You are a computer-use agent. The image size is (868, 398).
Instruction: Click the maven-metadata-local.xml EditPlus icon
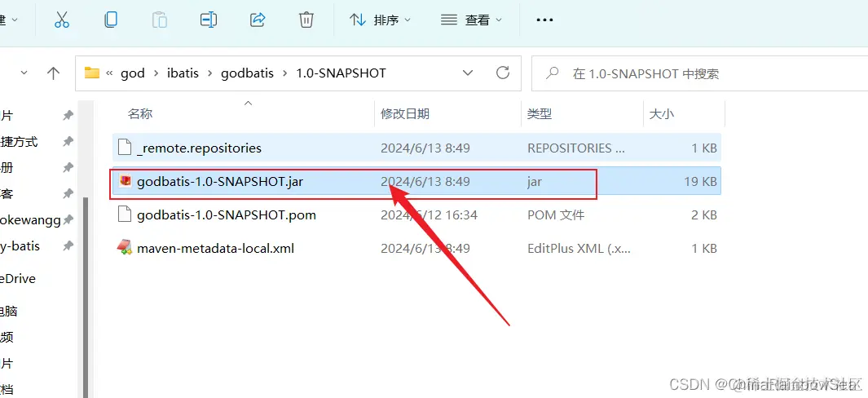click(125, 248)
